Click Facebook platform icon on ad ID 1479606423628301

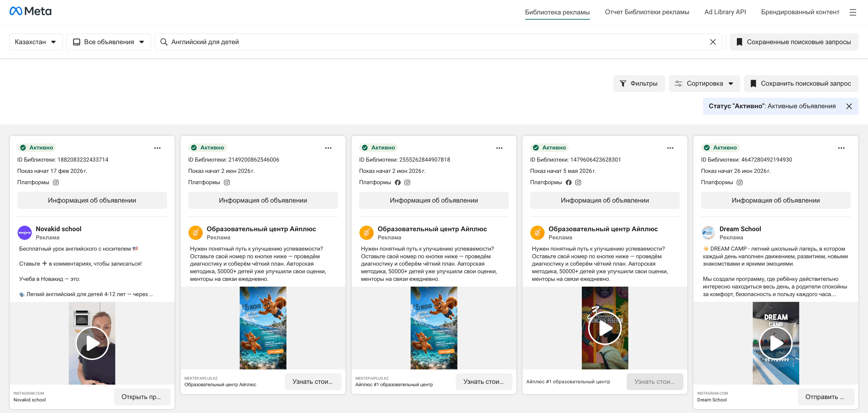pos(568,182)
